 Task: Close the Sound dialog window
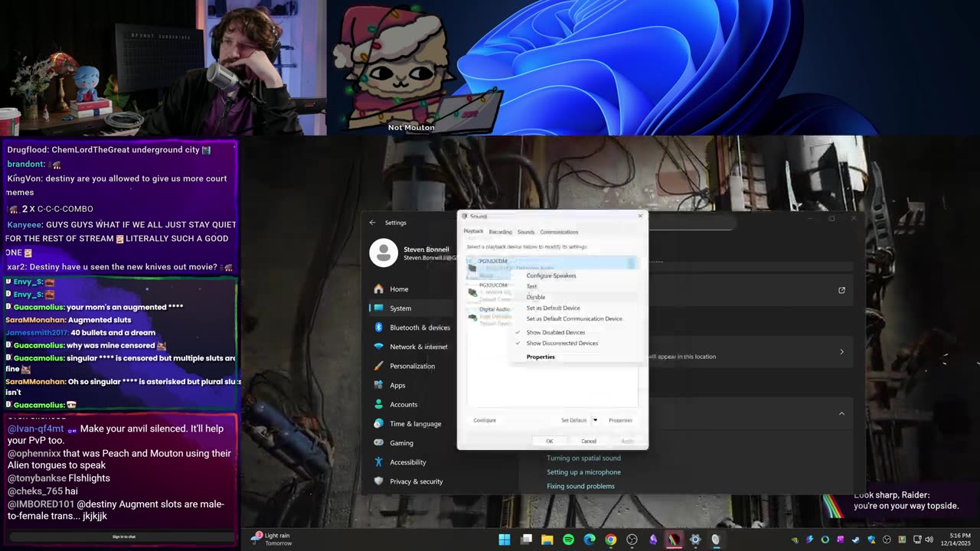pos(640,216)
